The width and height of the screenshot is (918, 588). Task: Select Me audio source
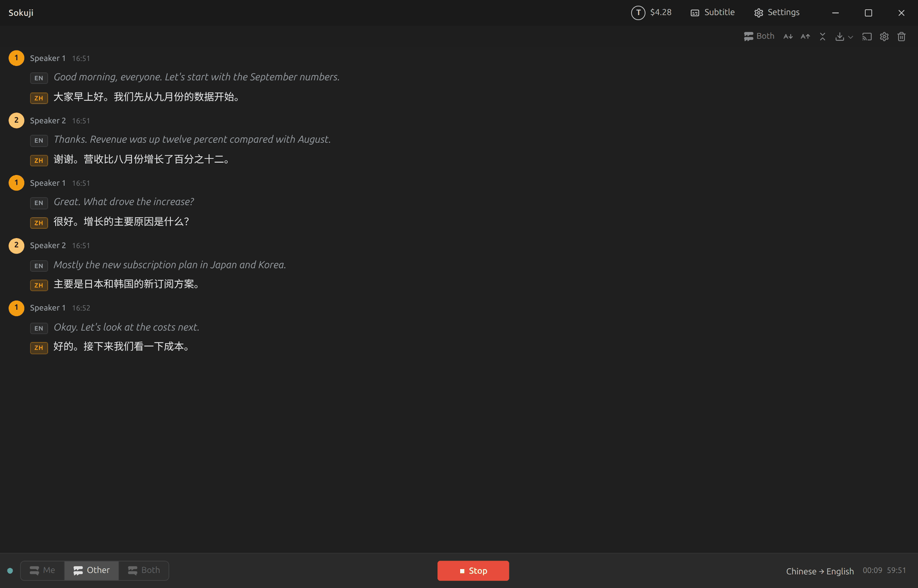(42, 570)
